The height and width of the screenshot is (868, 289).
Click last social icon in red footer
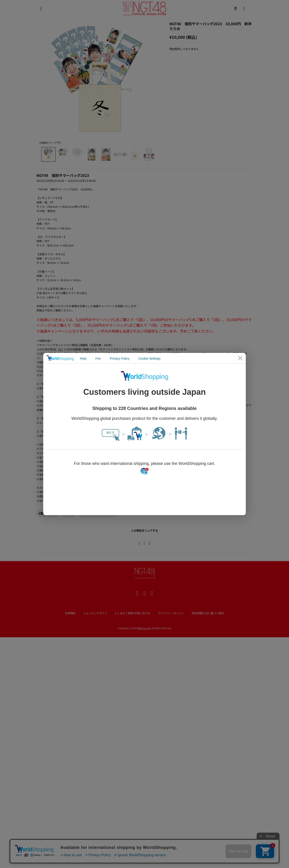(x=152, y=593)
